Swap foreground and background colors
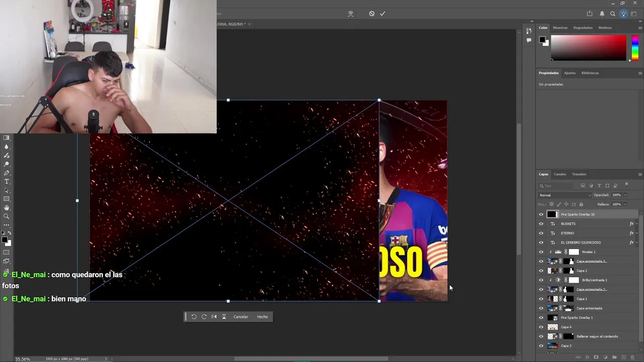The width and height of the screenshot is (644, 362). point(10,233)
